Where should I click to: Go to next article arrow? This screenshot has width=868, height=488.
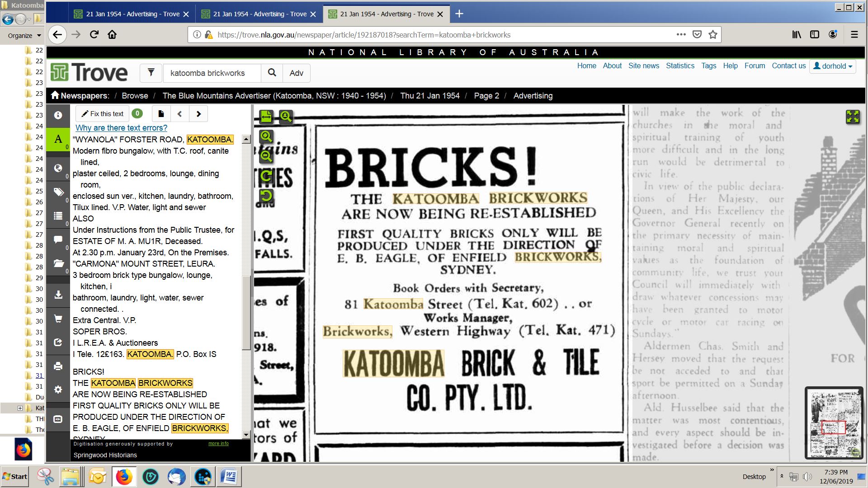[x=198, y=114]
